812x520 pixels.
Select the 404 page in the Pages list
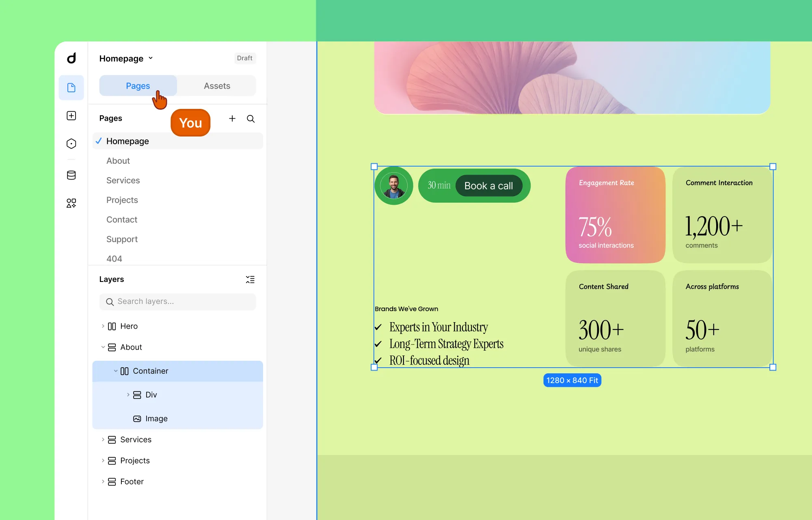coord(114,258)
